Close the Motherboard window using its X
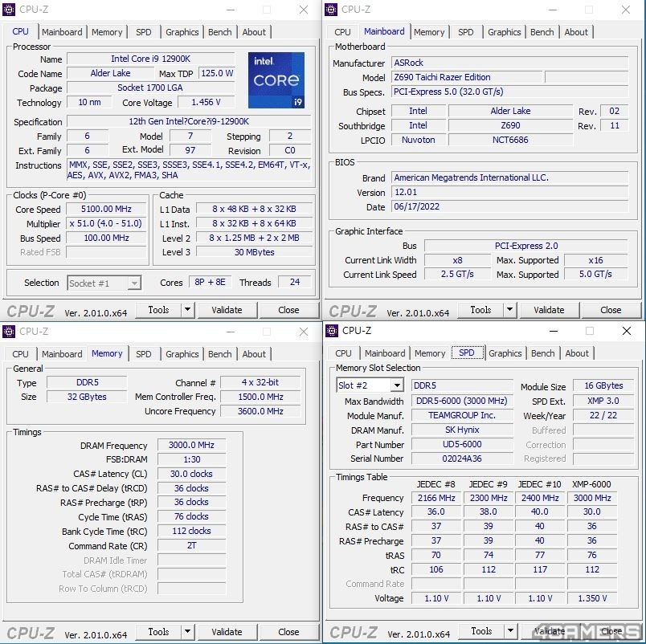 pyautogui.click(x=626, y=10)
